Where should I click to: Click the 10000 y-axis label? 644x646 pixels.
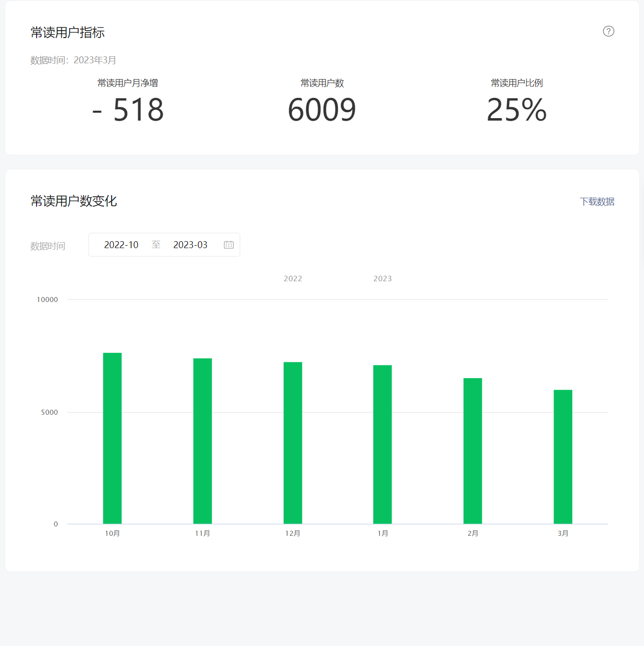[x=47, y=300]
